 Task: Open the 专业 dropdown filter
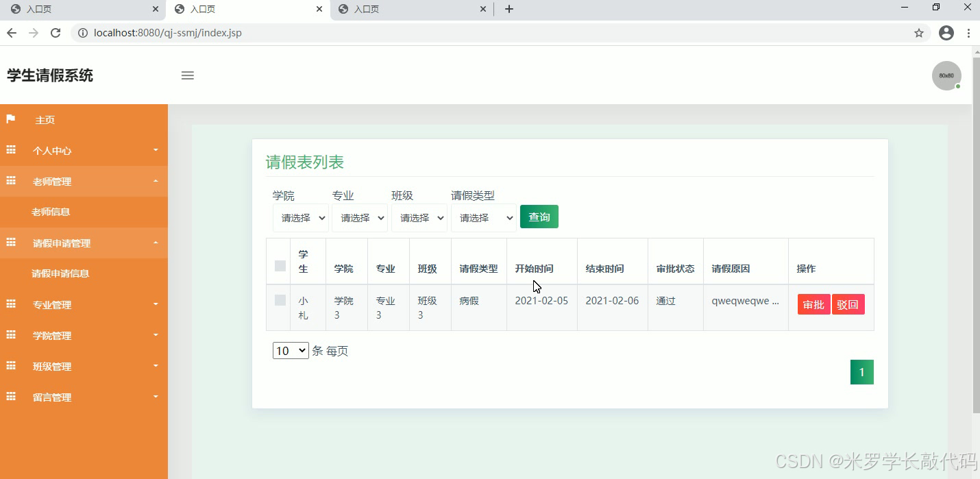(x=360, y=217)
